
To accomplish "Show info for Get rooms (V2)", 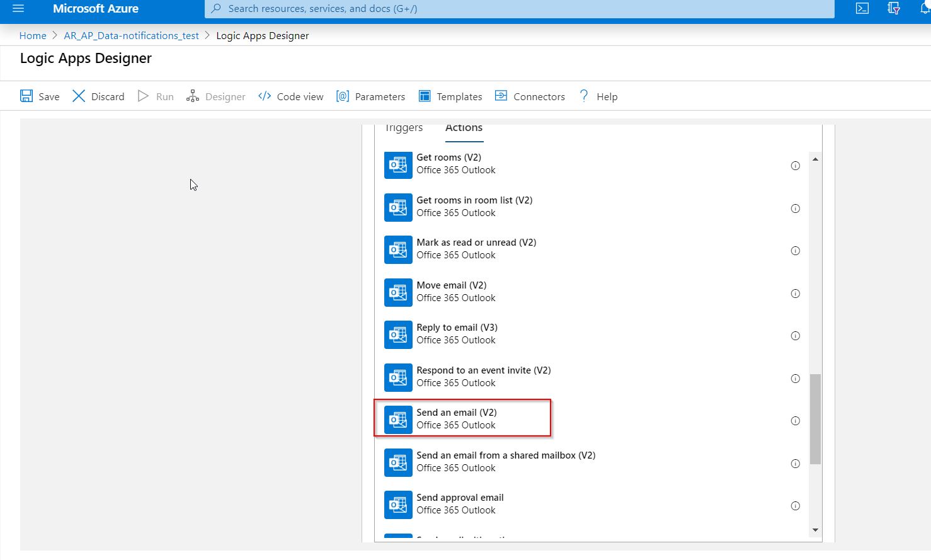I will point(796,166).
